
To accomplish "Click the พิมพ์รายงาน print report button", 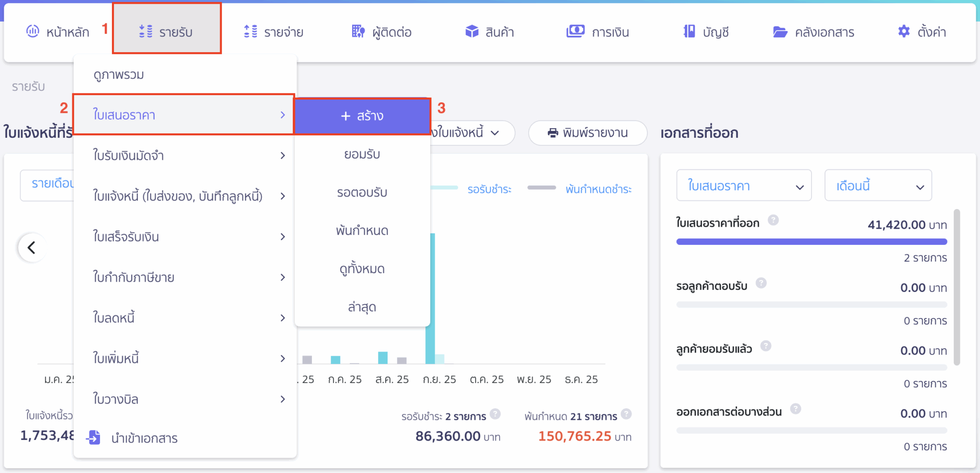I will (x=588, y=132).
